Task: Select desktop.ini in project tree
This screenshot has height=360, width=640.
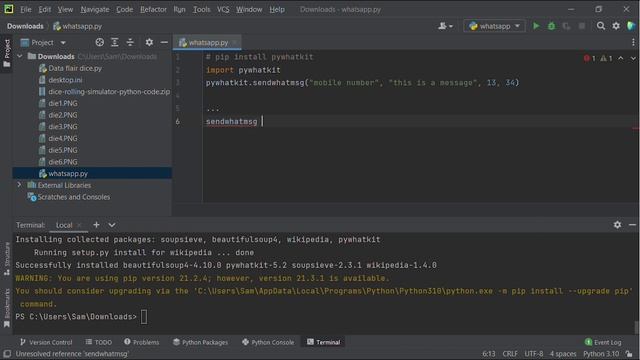Action: pos(65,80)
